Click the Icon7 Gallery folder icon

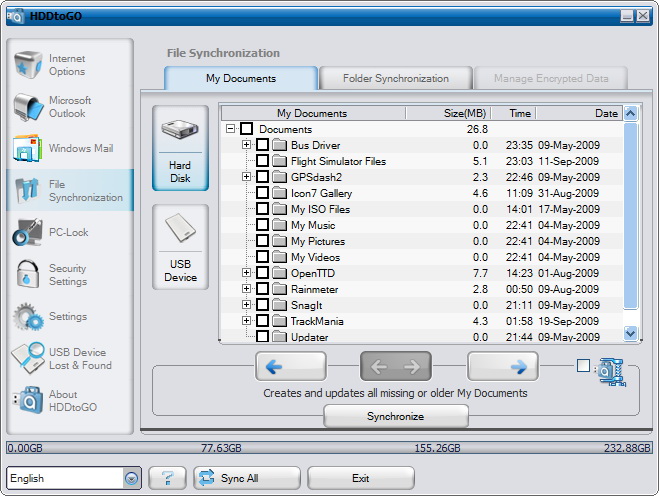click(279, 193)
